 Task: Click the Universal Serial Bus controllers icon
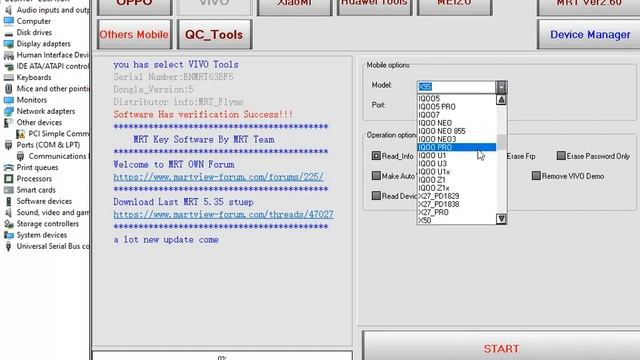click(x=9, y=246)
